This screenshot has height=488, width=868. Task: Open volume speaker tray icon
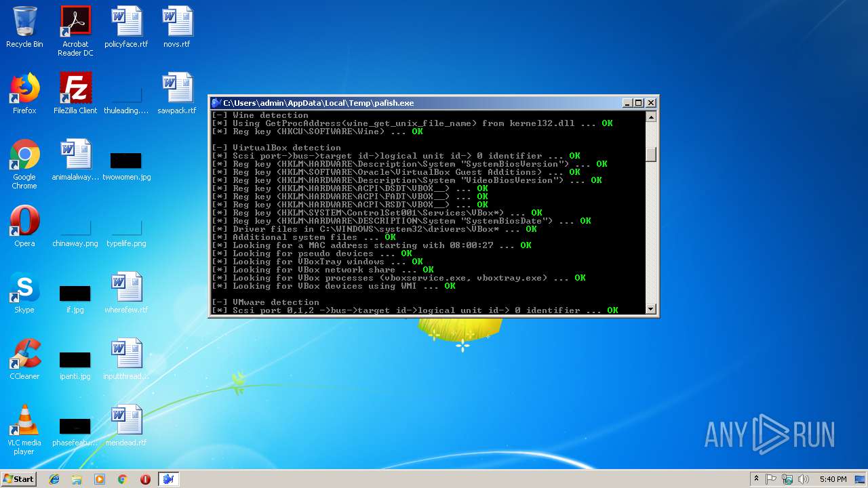coord(804,479)
